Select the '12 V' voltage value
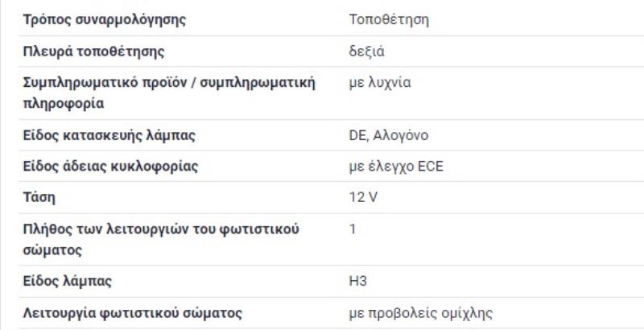 pyautogui.click(x=363, y=197)
